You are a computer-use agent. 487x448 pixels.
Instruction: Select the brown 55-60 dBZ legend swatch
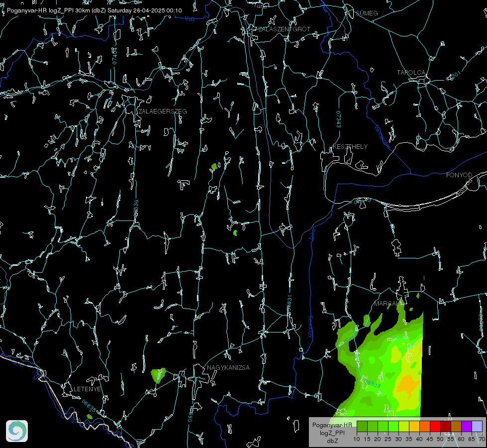(x=456, y=426)
